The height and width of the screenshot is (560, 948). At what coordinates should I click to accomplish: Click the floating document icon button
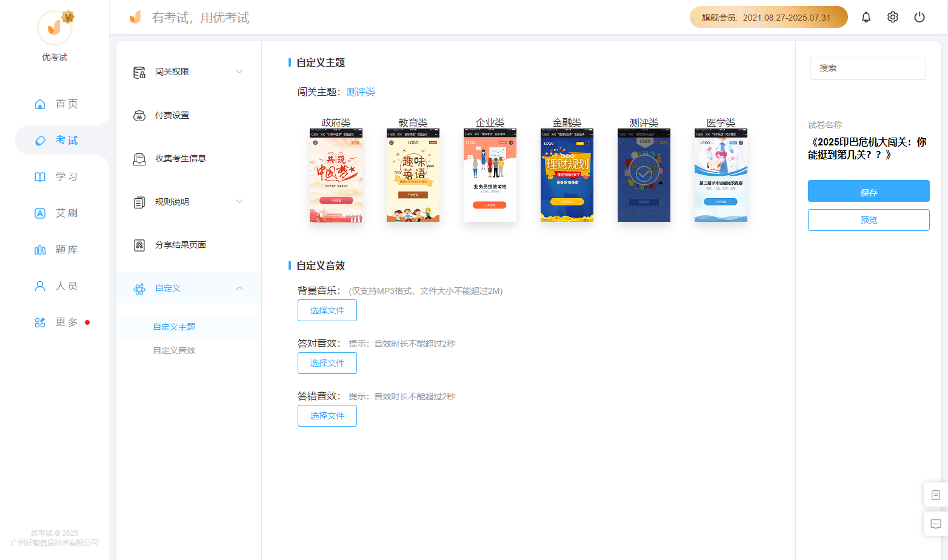pyautogui.click(x=936, y=495)
